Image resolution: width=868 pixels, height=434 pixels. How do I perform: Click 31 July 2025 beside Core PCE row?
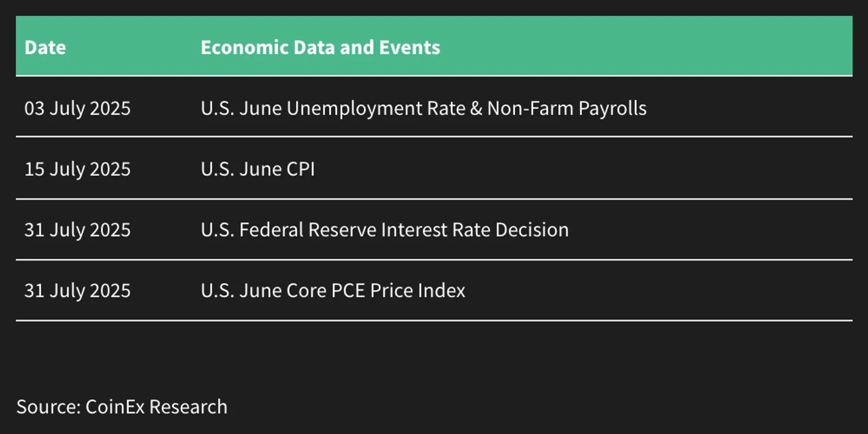click(78, 291)
